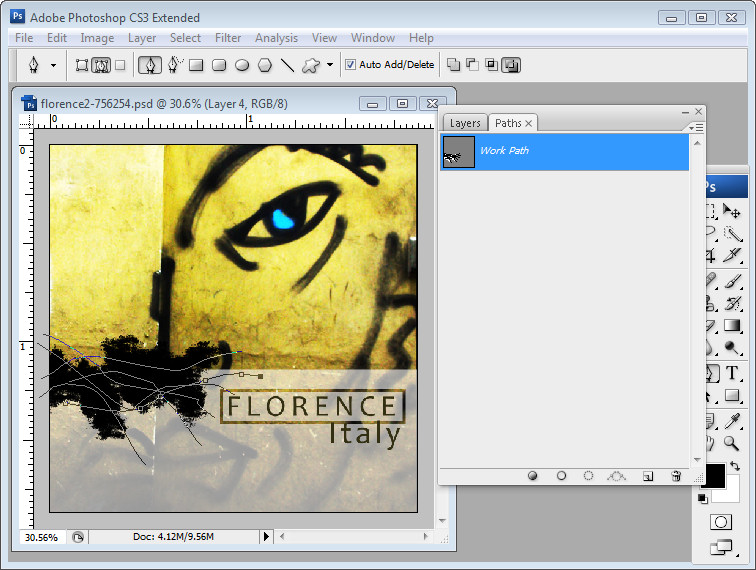Change the screen mode
The height and width of the screenshot is (570, 756).
coord(721,547)
